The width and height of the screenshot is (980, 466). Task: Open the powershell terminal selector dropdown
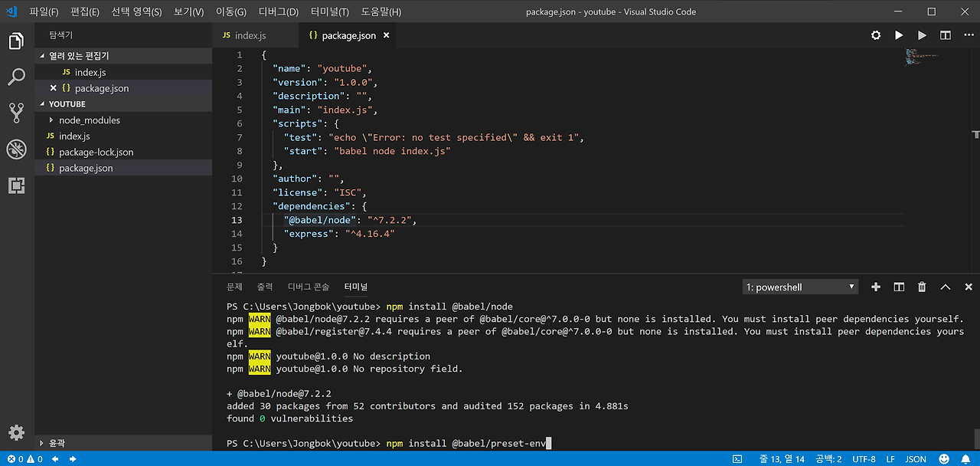click(800, 287)
